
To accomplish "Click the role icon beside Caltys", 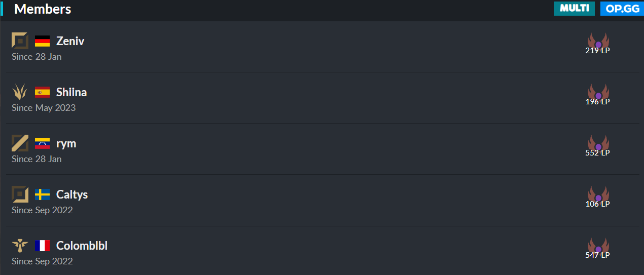I will coord(20,194).
